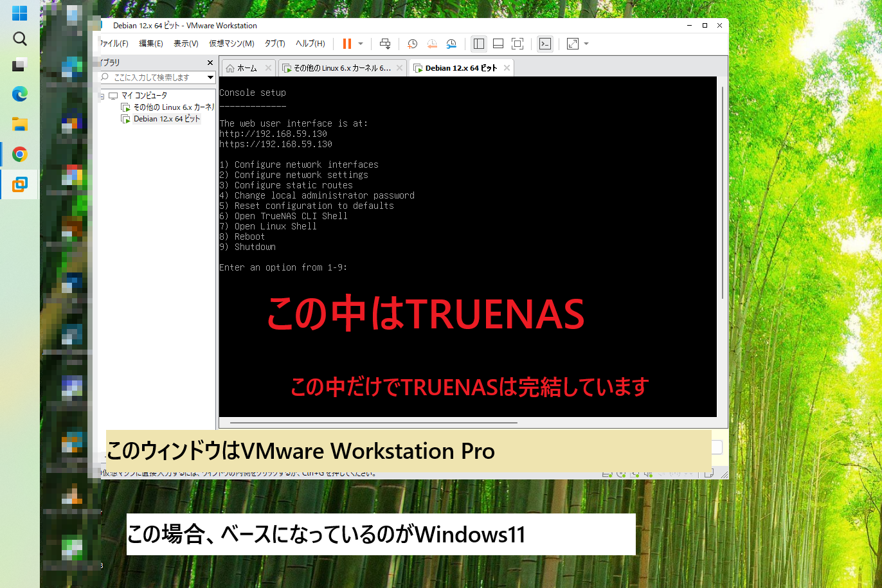Open the library search filter dropdown

coord(210,77)
